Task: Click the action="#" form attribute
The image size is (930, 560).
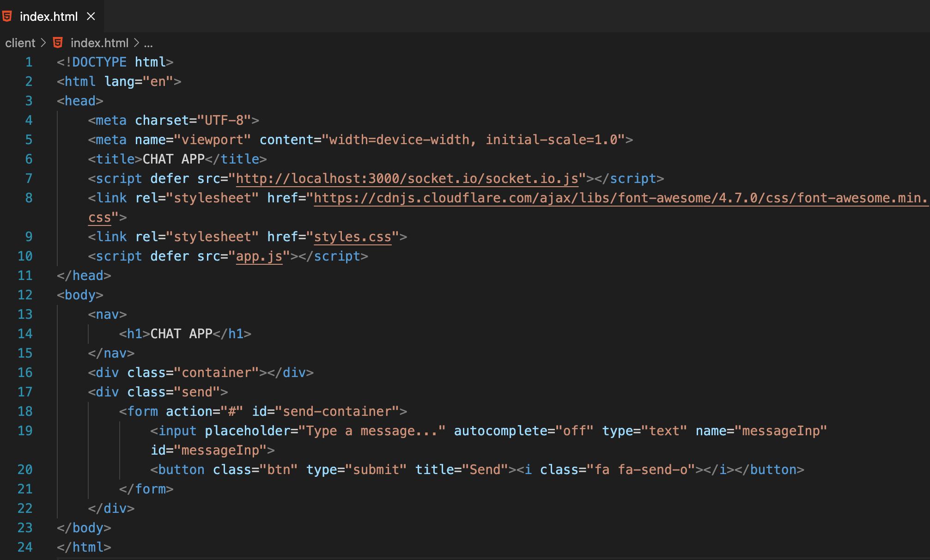Action: [205, 411]
